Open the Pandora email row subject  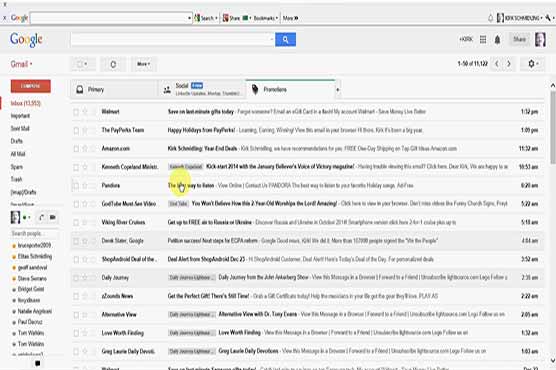(191, 186)
